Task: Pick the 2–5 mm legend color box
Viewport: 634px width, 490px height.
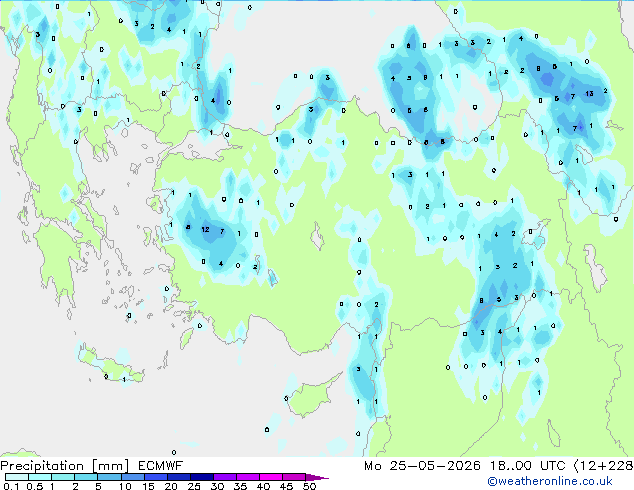Action: click(x=86, y=477)
